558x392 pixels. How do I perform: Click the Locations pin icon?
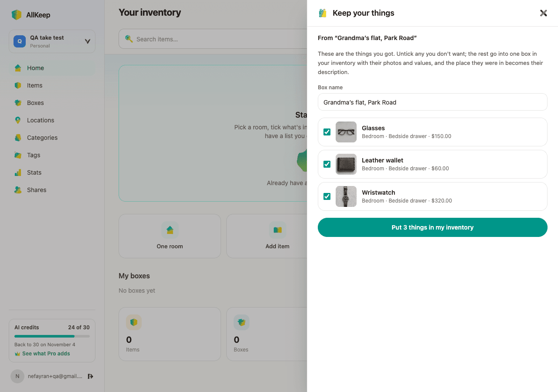point(18,120)
